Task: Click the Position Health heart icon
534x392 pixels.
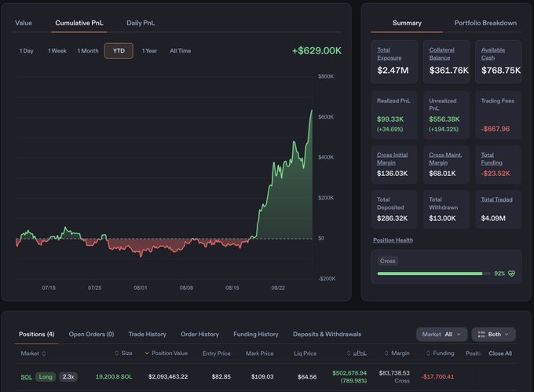Action: tap(511, 273)
